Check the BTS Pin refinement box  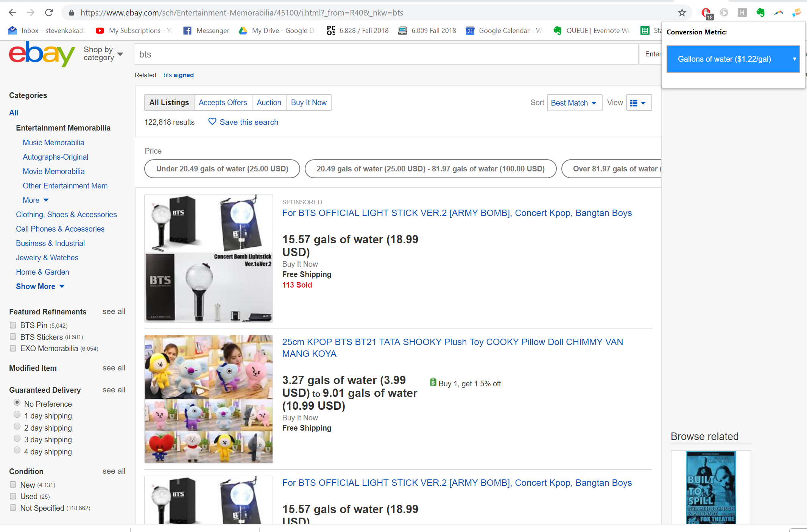(13, 325)
